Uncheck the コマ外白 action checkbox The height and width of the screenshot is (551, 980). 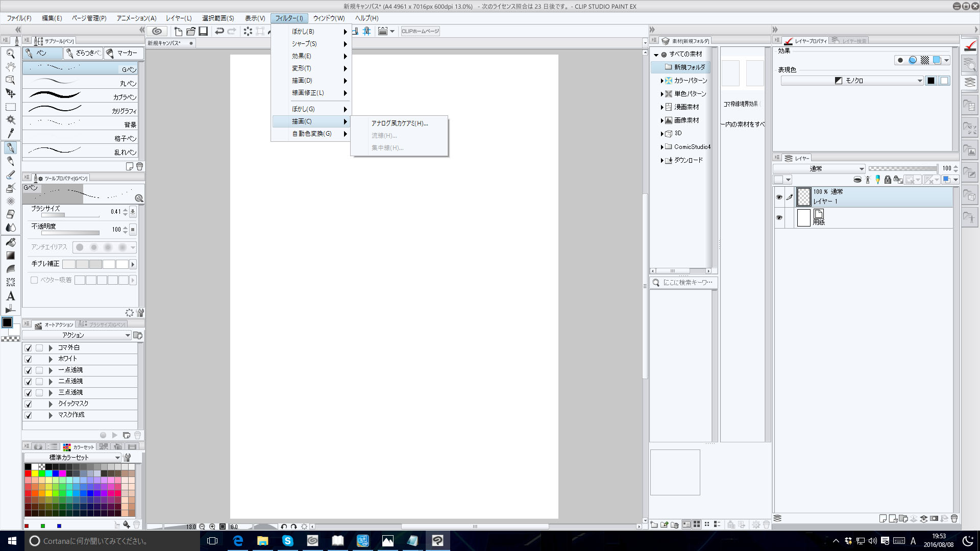(x=29, y=348)
